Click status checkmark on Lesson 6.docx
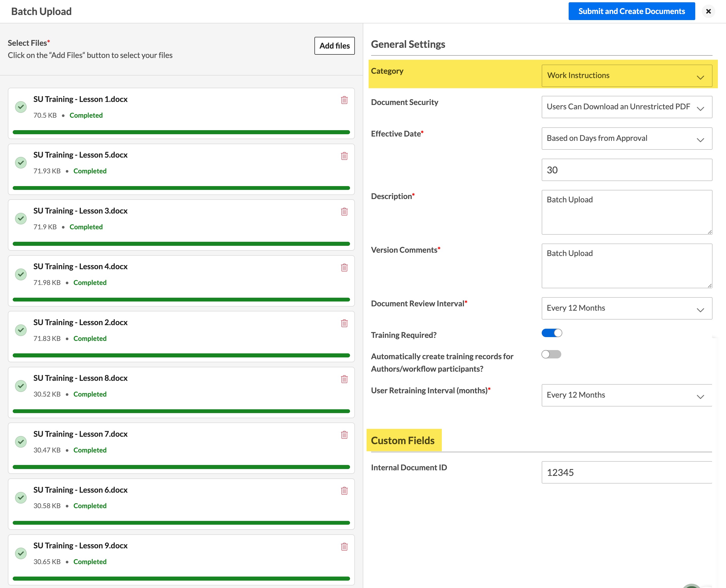Screen dimensions: 726x588 pyautogui.click(x=21, y=497)
